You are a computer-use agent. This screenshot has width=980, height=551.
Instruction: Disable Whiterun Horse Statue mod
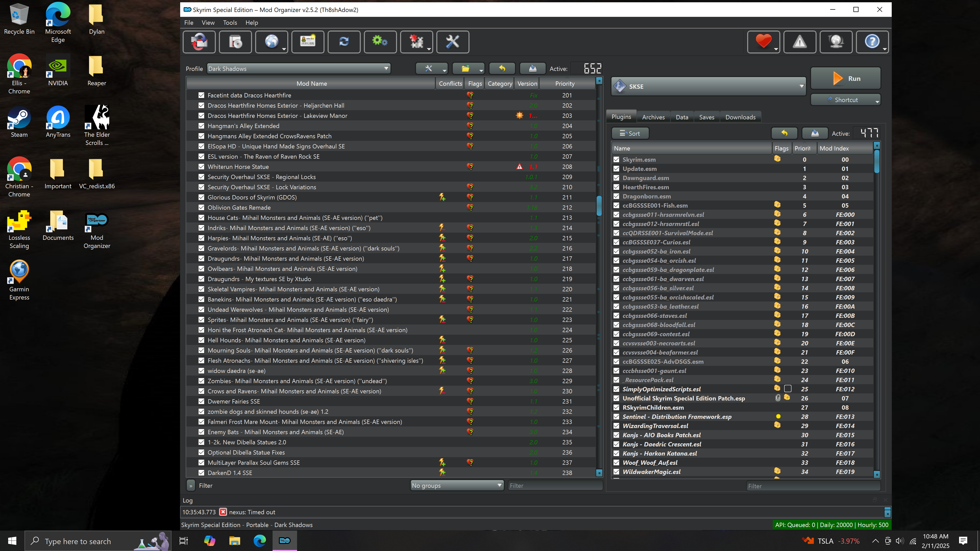[x=201, y=167]
